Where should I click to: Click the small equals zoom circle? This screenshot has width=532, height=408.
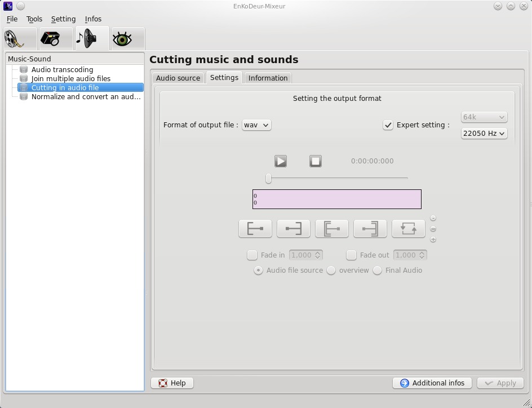433,229
